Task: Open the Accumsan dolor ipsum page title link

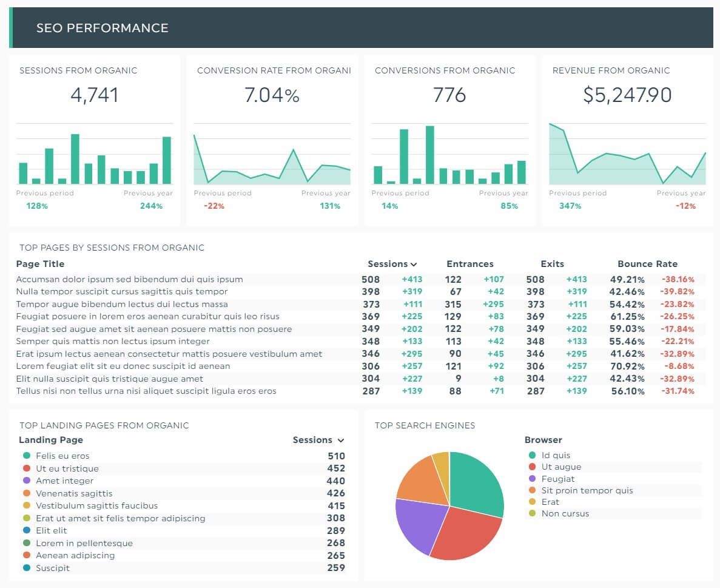Action: pos(128,279)
